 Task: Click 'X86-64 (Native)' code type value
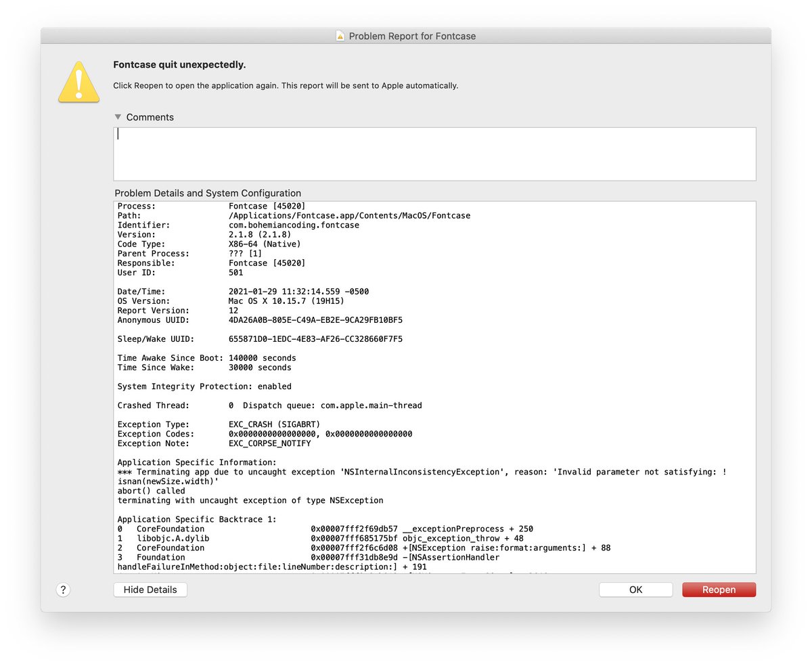[265, 244]
